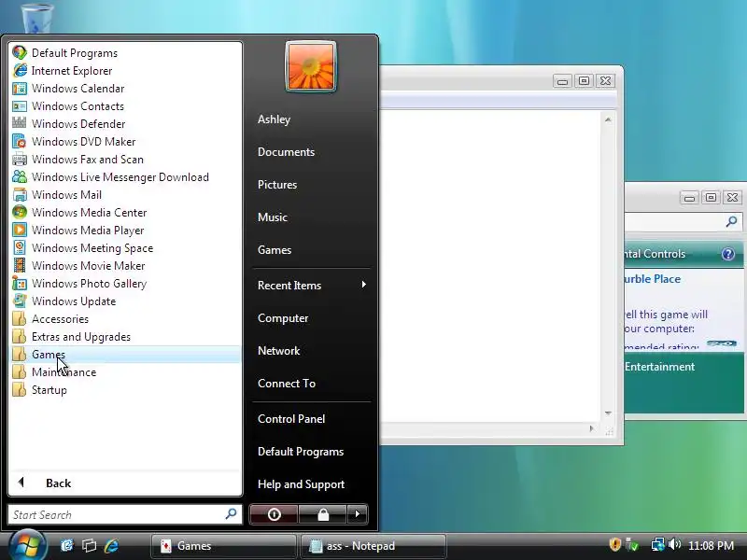Select Purble Place in the Games window
This screenshot has width=747, height=560.
pyautogui.click(x=652, y=279)
